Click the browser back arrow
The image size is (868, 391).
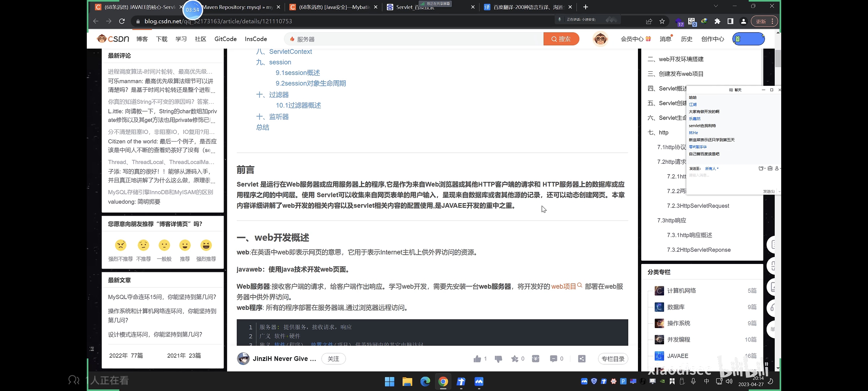(x=95, y=21)
